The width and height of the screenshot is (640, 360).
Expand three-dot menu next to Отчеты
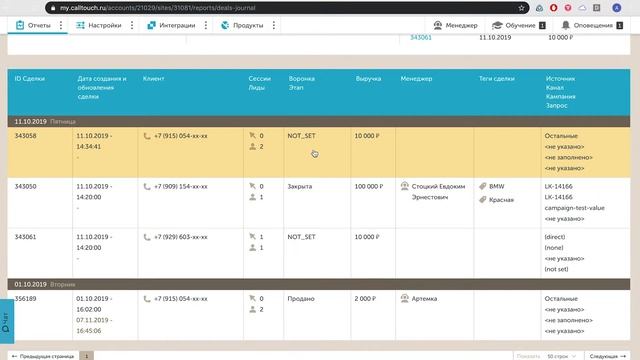point(61,25)
